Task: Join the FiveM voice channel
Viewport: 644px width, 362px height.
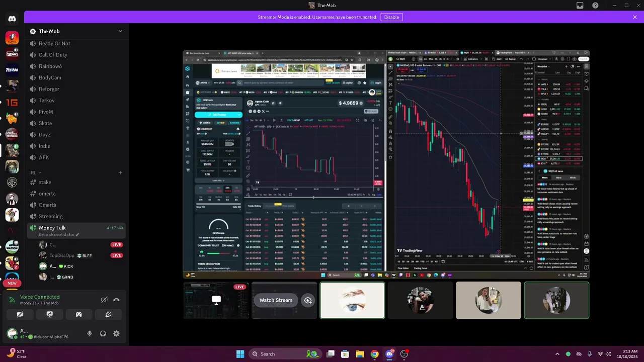Action: tap(76, 112)
